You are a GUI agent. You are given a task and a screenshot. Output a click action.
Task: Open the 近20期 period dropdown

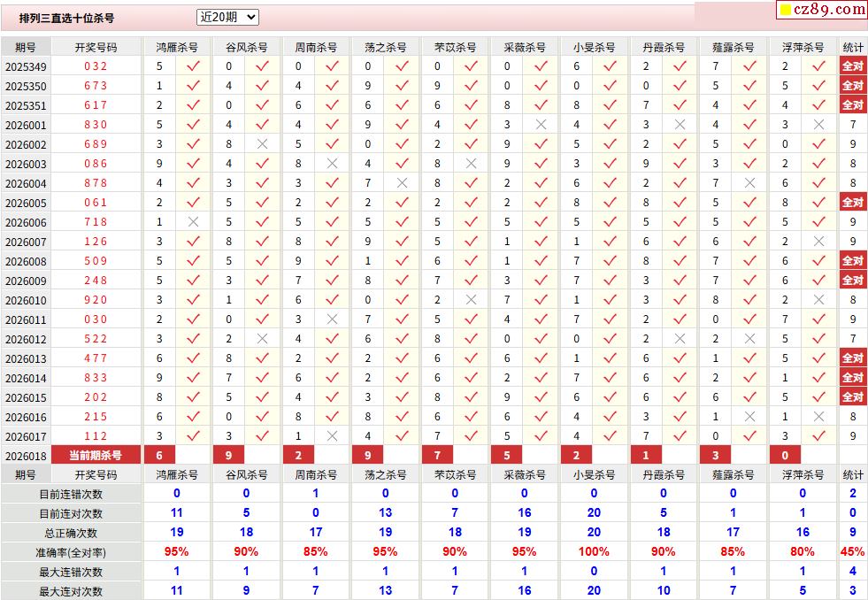pos(227,17)
